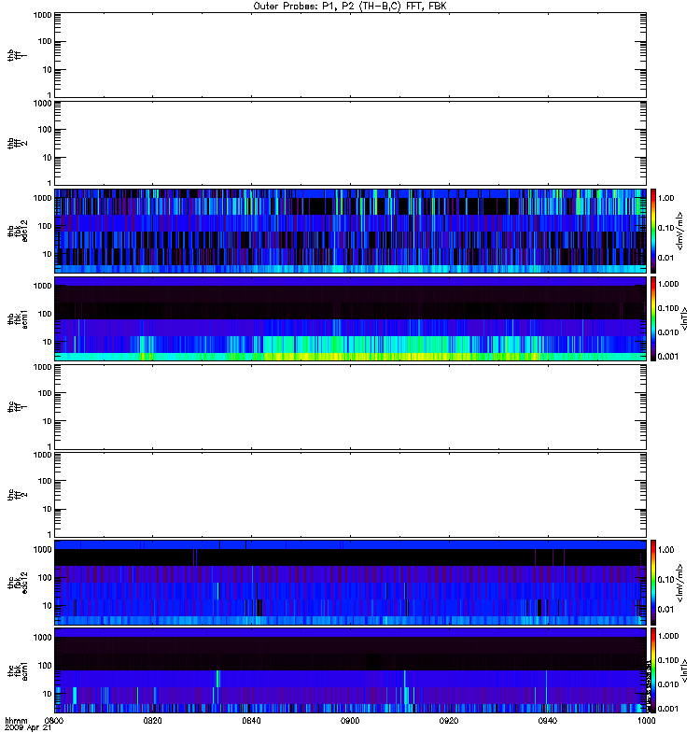The width and height of the screenshot is (700, 747).
Task: Click the thb fbk edc12 spectrogram
Action: coord(349,230)
